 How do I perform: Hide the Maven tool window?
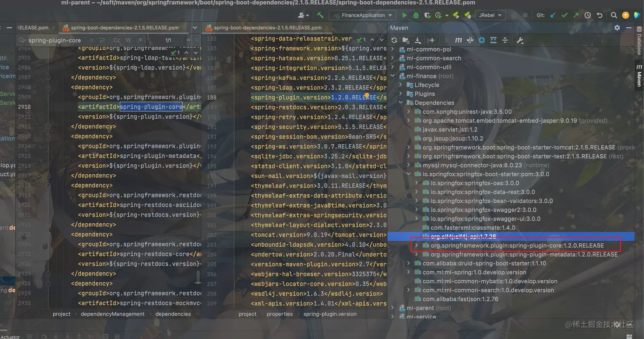click(x=630, y=28)
